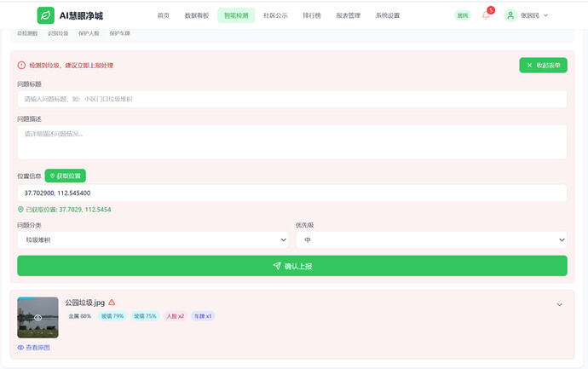Select 智能检测 navigation tab

[236, 15]
